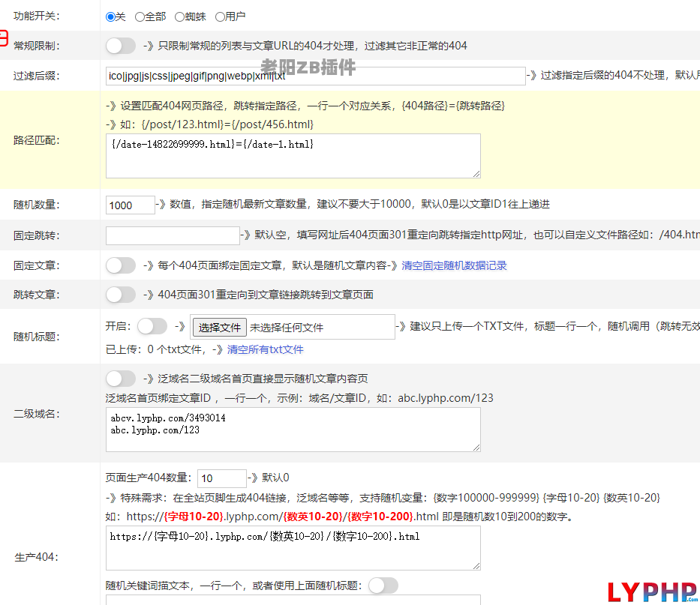
Task: Click the 已上传: 0 个txt文件 text
Action: tap(156, 349)
